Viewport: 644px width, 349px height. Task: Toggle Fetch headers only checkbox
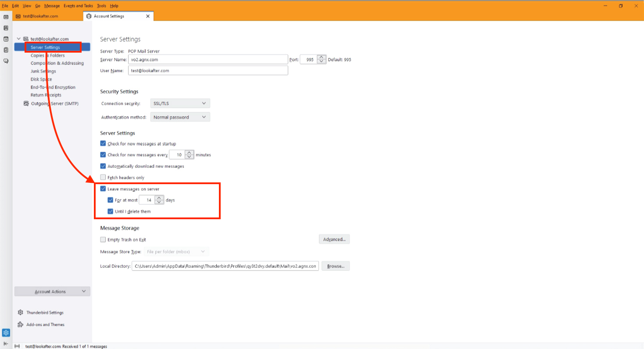click(x=103, y=178)
